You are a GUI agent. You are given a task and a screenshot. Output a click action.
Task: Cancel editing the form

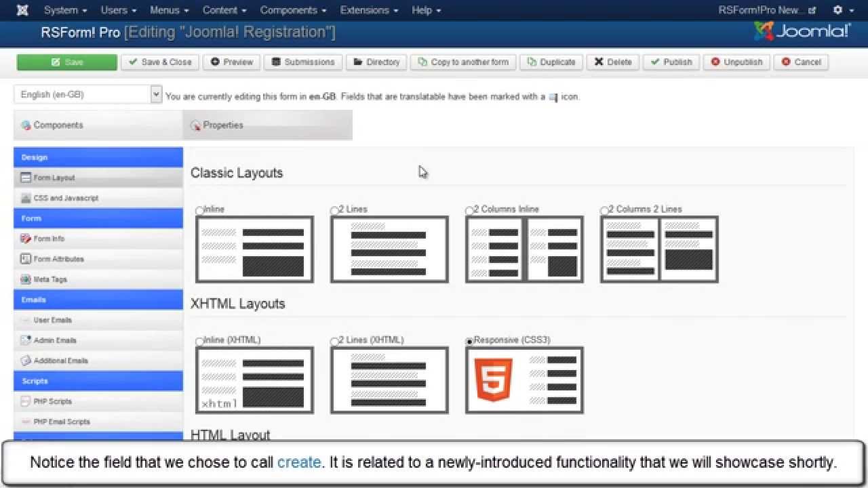click(802, 62)
